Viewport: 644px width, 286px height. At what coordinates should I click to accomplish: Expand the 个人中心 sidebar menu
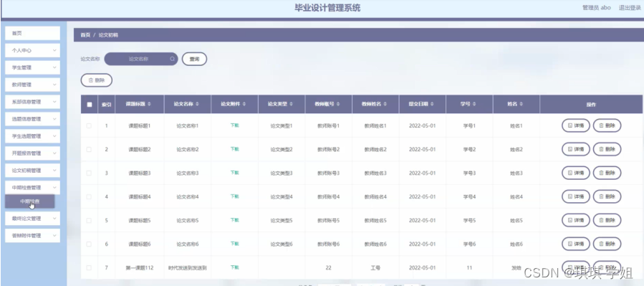coord(32,51)
